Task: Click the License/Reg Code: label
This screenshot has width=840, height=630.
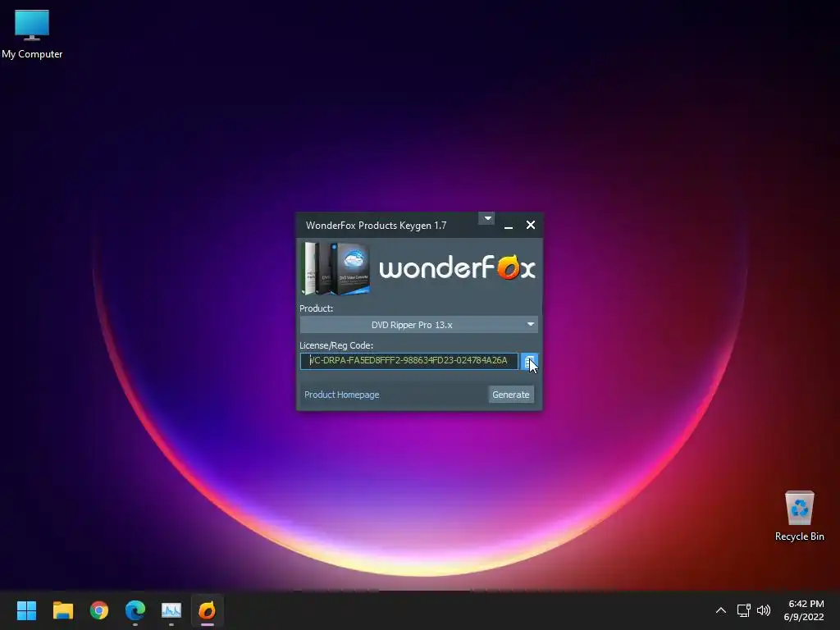Action: 336,345
